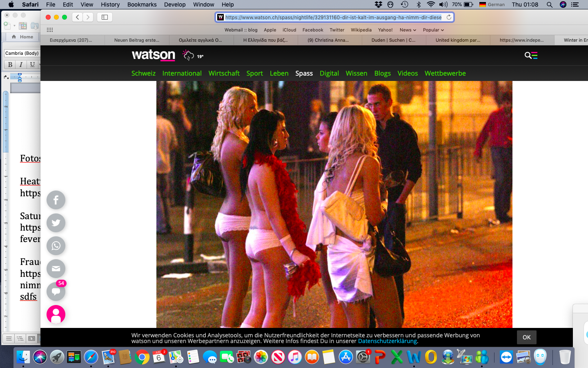Open template gallery icon in Word window
Image resolution: width=588 pixels, height=368 pixels.
[x=23, y=26]
